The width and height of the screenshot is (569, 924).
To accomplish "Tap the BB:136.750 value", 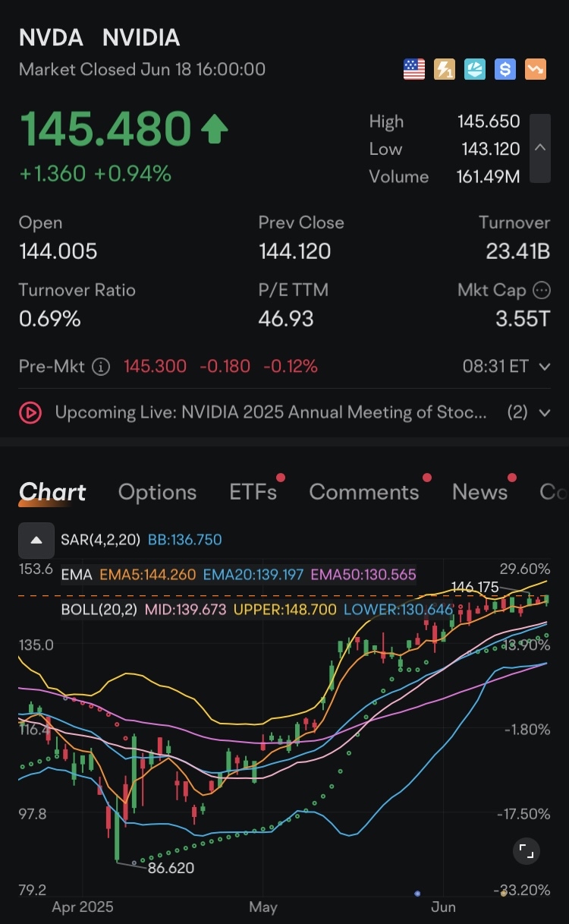I will 185,540.
